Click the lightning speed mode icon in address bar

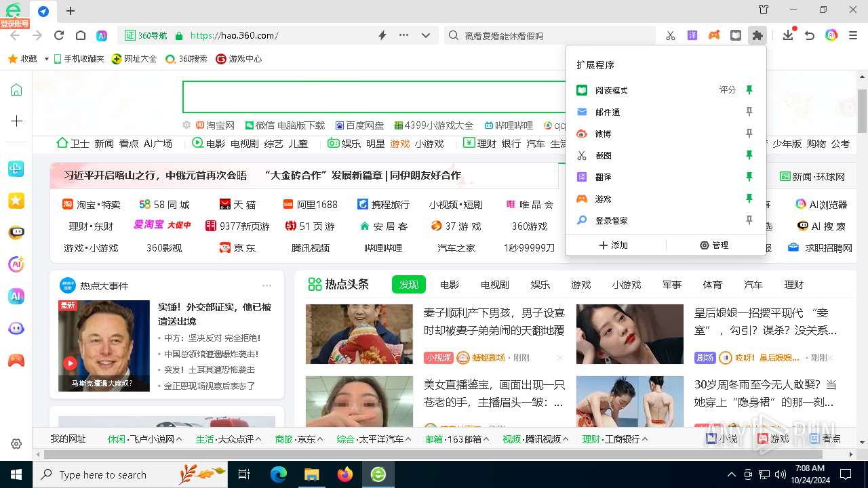pyautogui.click(x=382, y=35)
